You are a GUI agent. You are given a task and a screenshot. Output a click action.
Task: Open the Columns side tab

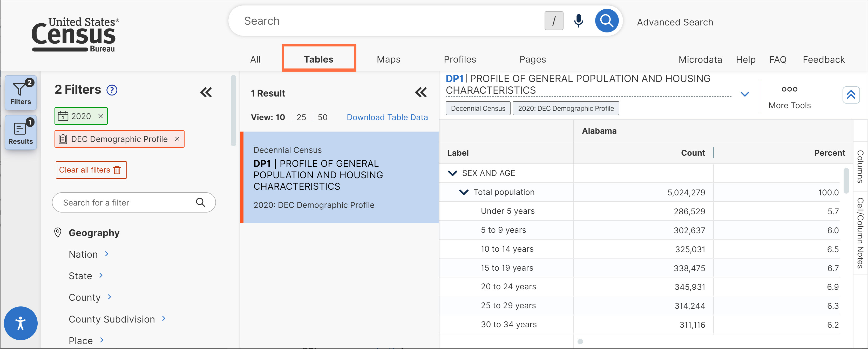click(860, 167)
